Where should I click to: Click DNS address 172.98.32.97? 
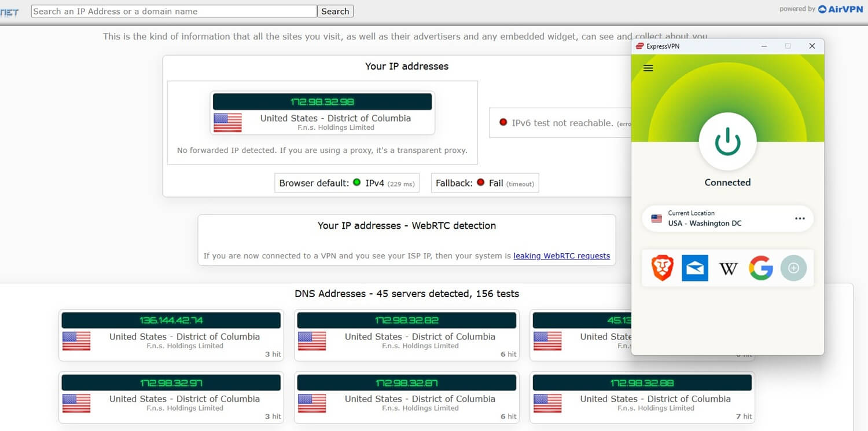coord(171,383)
